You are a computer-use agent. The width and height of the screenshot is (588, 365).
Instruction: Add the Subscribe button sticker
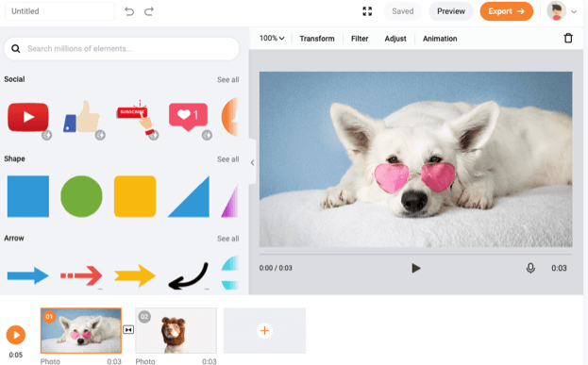click(135, 117)
